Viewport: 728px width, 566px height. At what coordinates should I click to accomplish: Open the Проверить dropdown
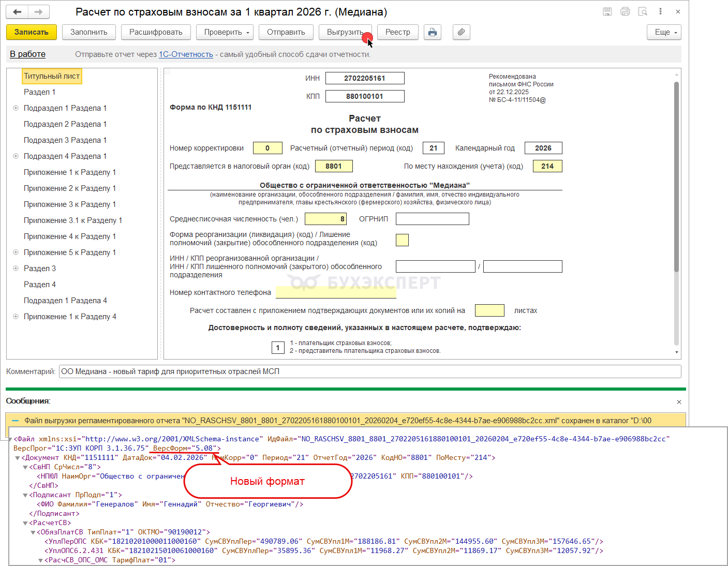point(227,32)
